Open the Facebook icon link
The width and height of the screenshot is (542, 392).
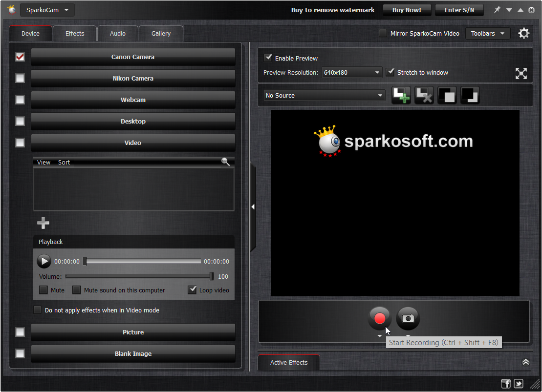point(506,383)
